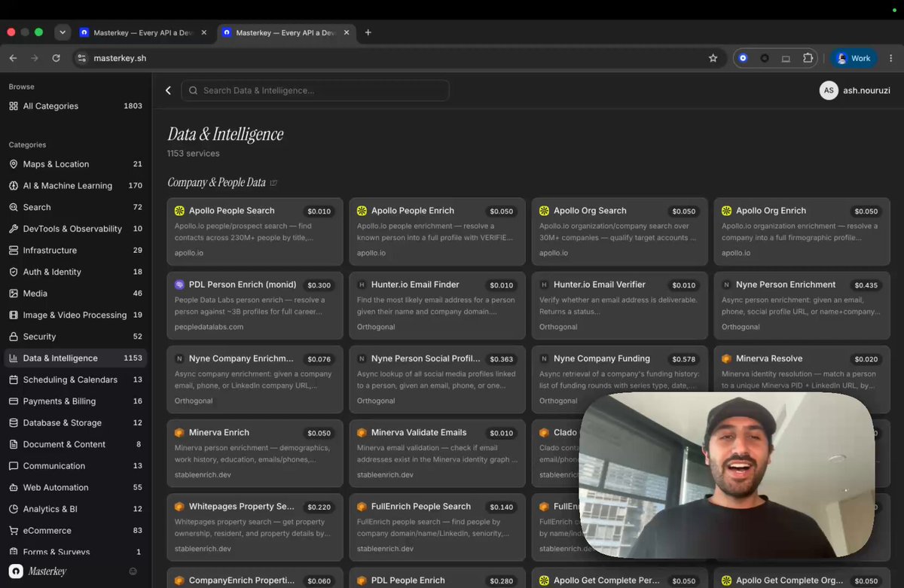Open the AI & Machine Learning category
This screenshot has width=904, height=588.
click(x=75, y=185)
